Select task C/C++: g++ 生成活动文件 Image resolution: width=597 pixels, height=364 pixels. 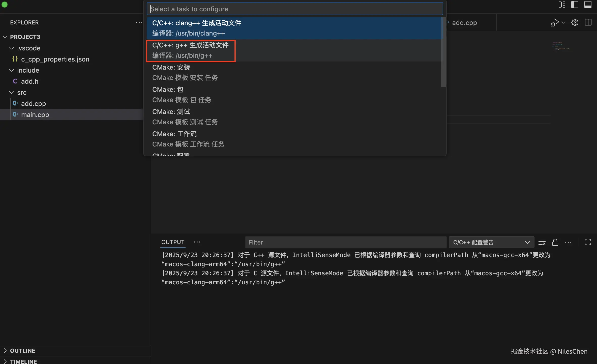pos(190,50)
